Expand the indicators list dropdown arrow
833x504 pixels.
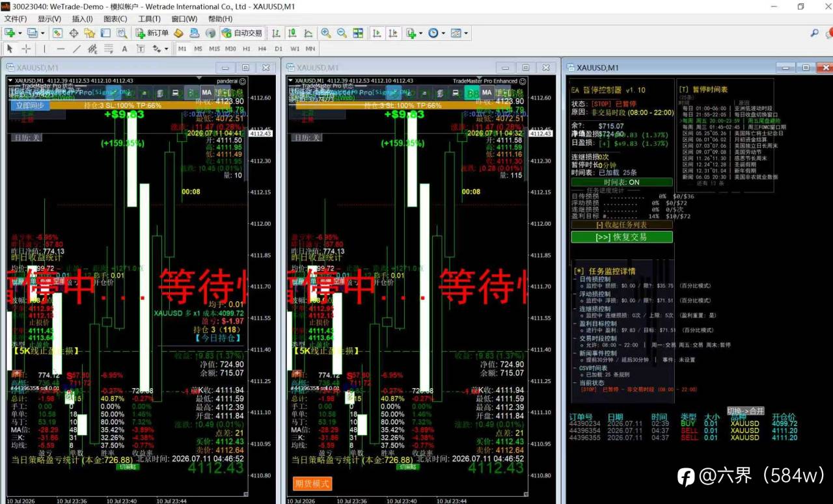click(x=421, y=33)
